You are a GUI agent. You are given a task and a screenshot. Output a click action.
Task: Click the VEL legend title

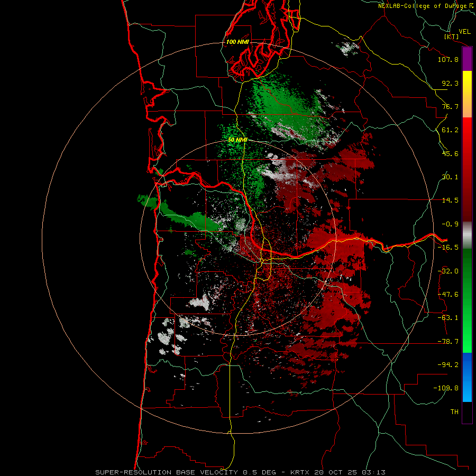point(464,32)
